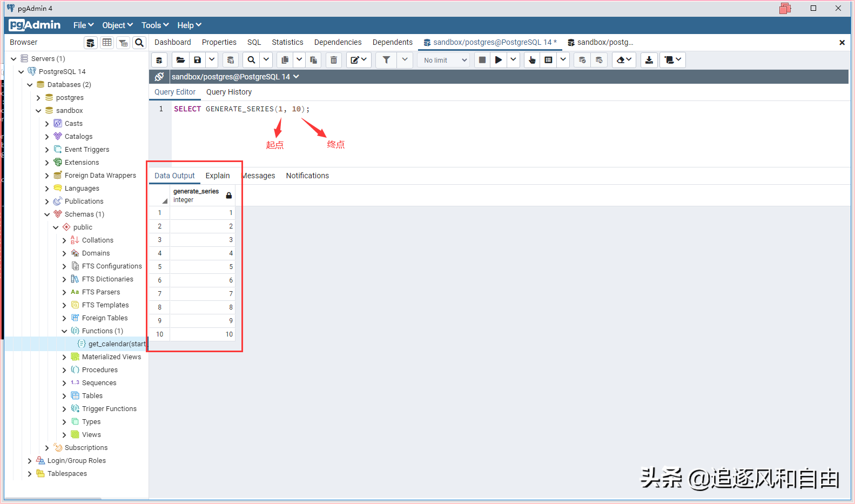Open the save file options dropdown arrow

(x=212, y=60)
